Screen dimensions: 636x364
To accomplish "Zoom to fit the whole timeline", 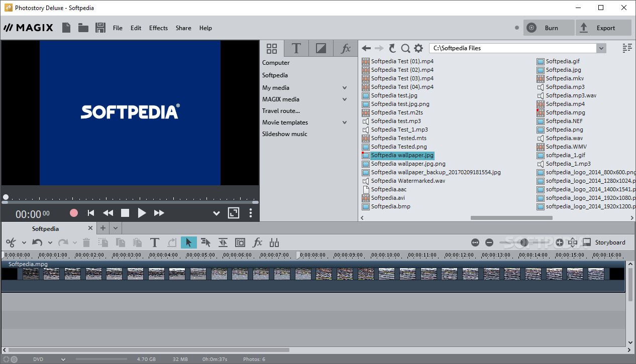I will point(475,242).
